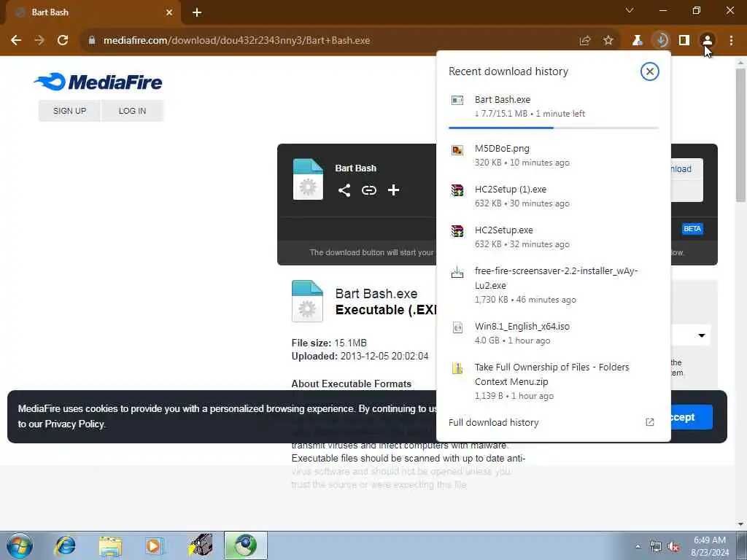Launch Internet Explorer from taskbar
The image size is (747, 560).
pos(65,545)
